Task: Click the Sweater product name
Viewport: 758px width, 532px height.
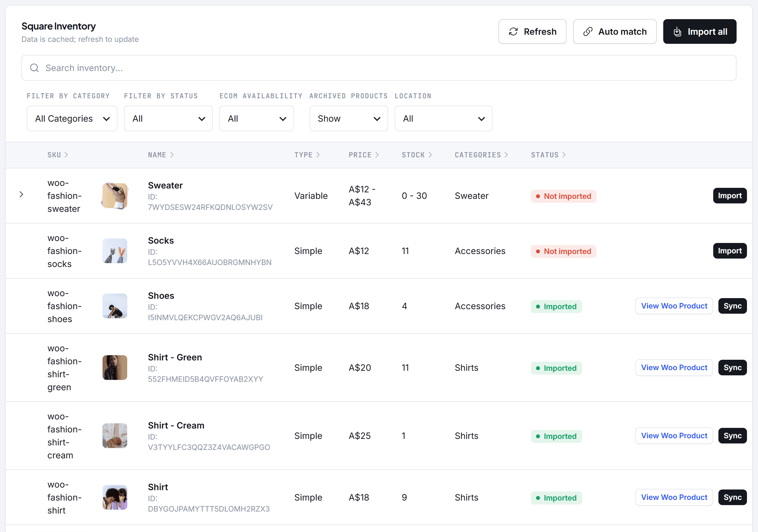Action: click(x=165, y=186)
